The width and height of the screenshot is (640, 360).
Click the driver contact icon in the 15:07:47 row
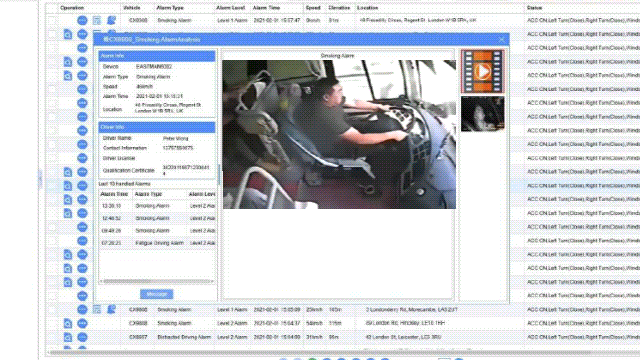click(x=111, y=20)
